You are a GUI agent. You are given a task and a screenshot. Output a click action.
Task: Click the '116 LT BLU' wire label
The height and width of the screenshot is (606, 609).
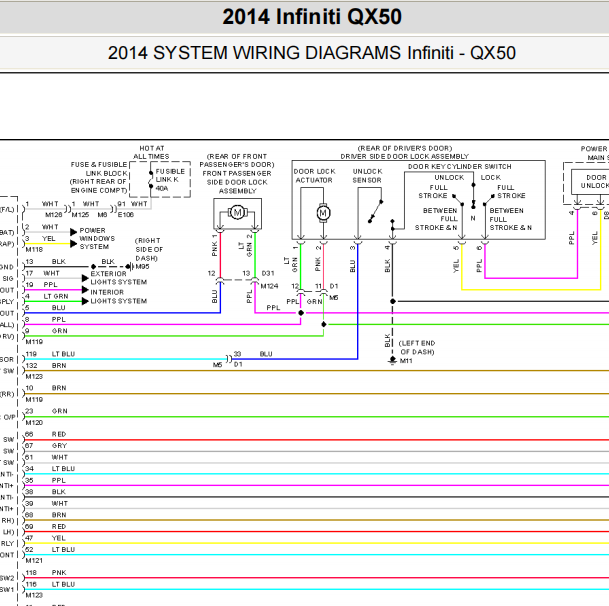click(50, 584)
